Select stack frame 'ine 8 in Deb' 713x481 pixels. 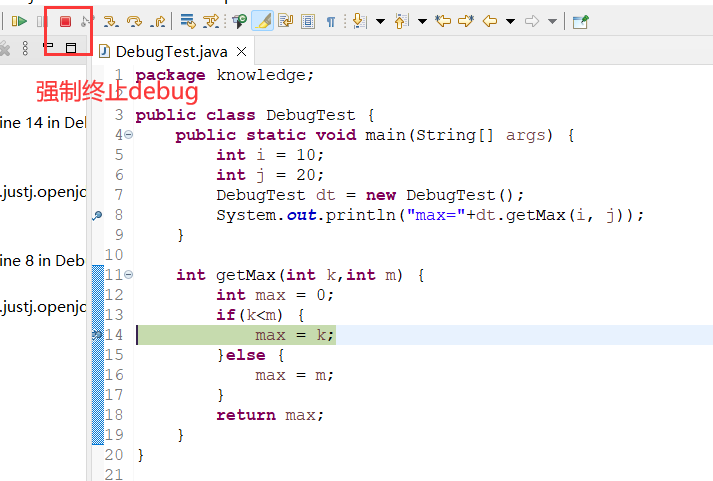pyautogui.click(x=43, y=261)
